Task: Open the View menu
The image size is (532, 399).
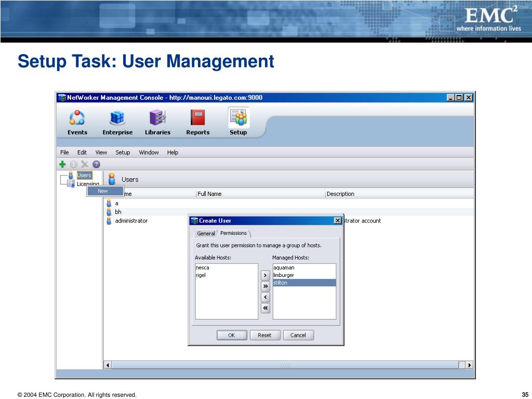Action: coord(101,152)
